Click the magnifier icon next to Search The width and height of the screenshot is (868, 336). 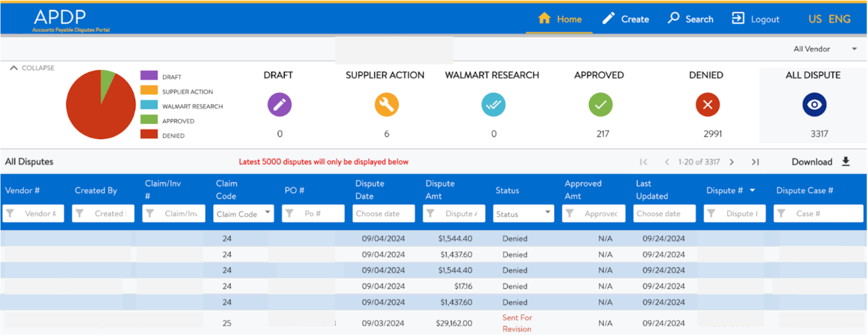tap(673, 18)
